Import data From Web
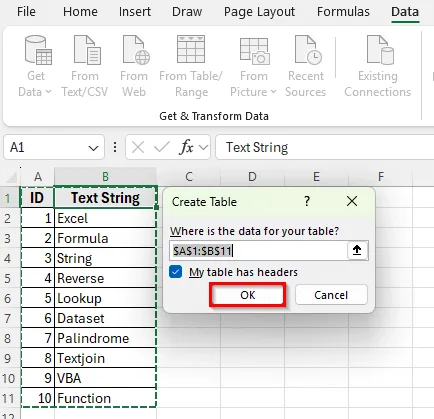The width and height of the screenshot is (434, 419). [134, 66]
